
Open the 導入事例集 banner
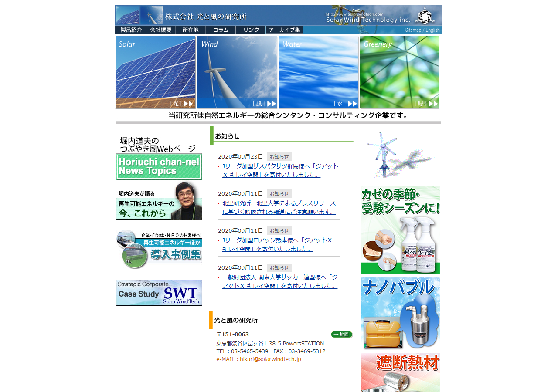[159, 249]
